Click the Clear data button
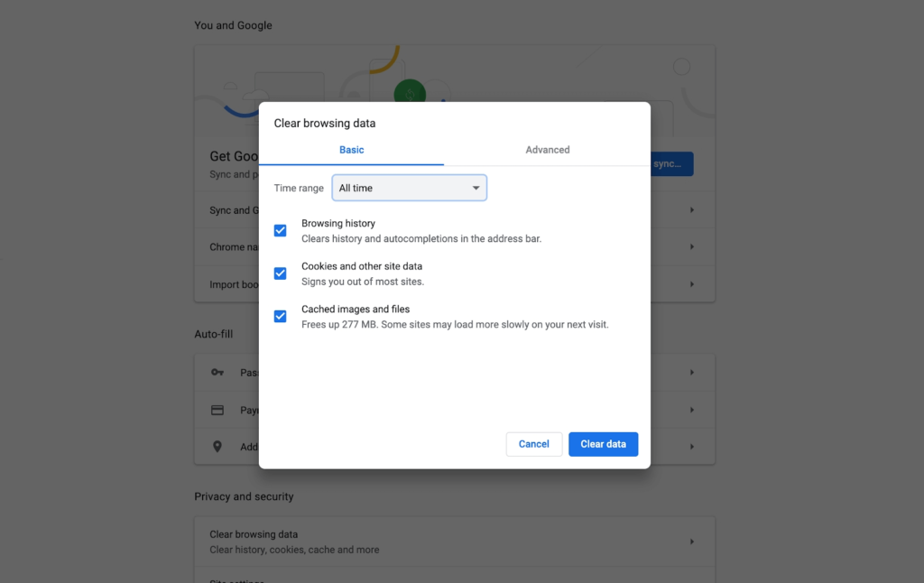924x583 pixels. (x=603, y=444)
